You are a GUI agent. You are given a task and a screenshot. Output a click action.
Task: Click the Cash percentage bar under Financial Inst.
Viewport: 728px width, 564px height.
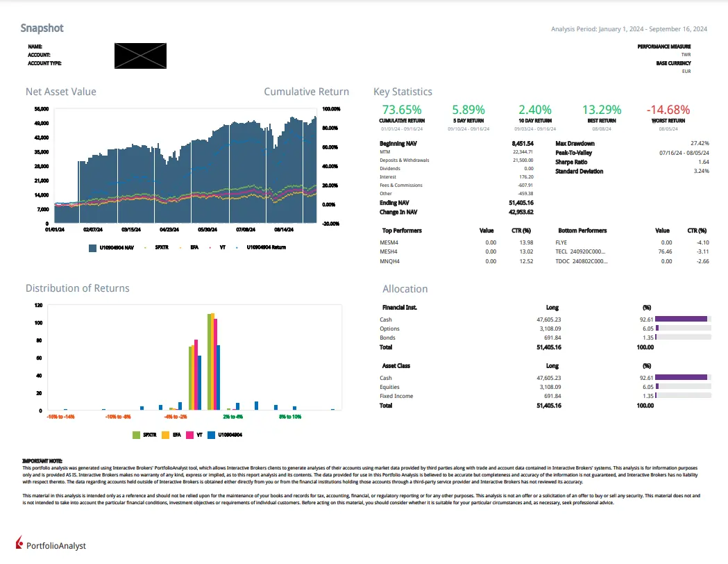click(x=683, y=320)
